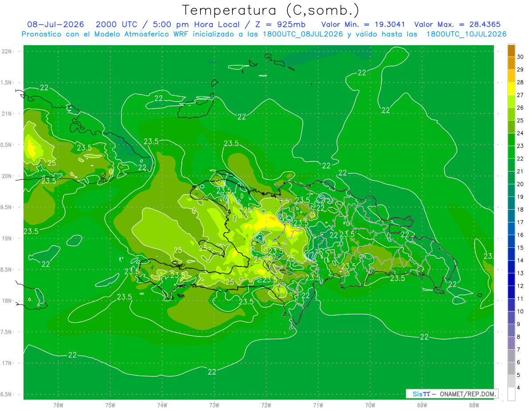Click the 19N latitude axis label

[x=8, y=239]
